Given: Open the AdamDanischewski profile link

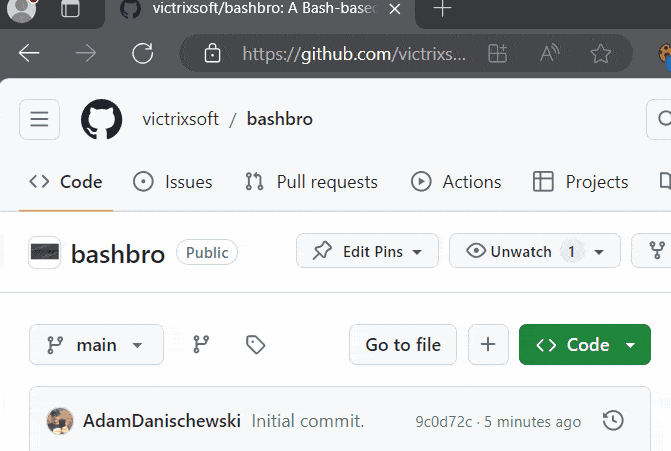Looking at the screenshot, I should (x=162, y=421).
